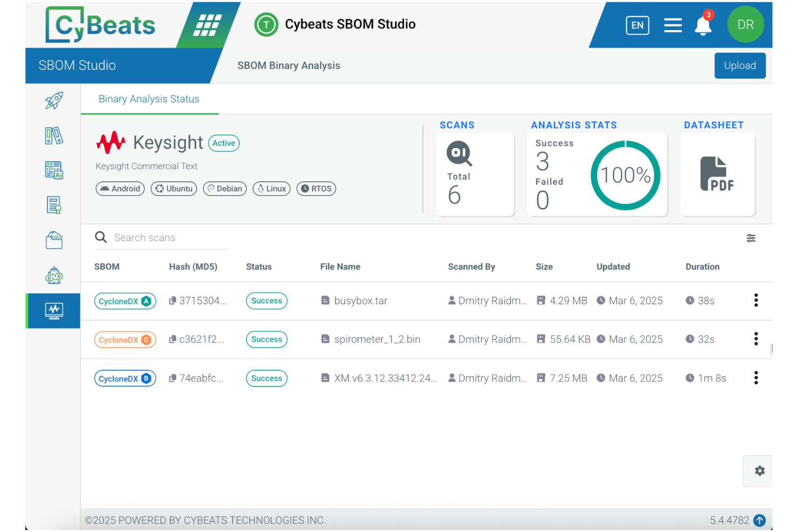Sort by Duration column header
This screenshot has width=798, height=532.
point(702,267)
